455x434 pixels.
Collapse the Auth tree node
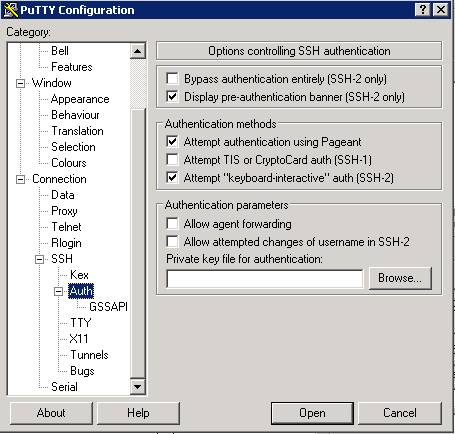click(x=59, y=292)
